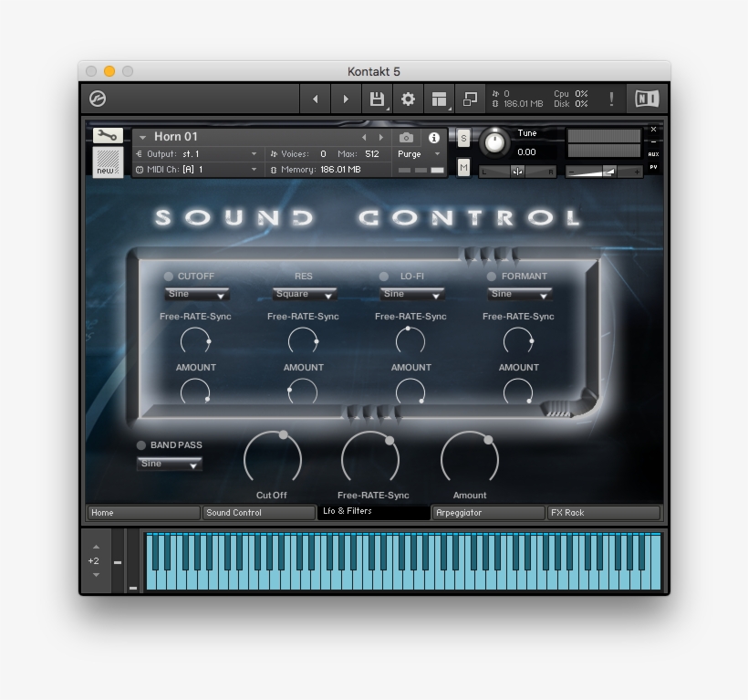
Task: Select previous instrument in Horn 01 header
Action: pos(364,138)
